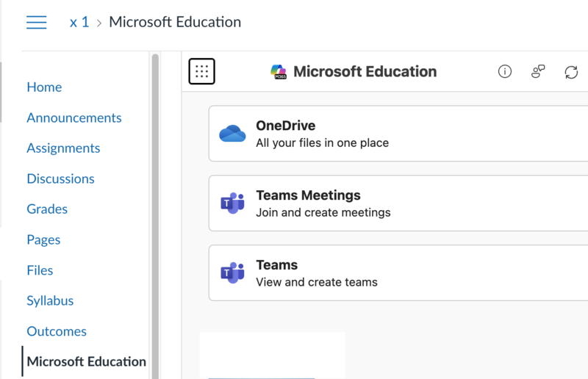The width and height of the screenshot is (588, 379).
Task: Go to Discussions
Action: [x=60, y=178]
